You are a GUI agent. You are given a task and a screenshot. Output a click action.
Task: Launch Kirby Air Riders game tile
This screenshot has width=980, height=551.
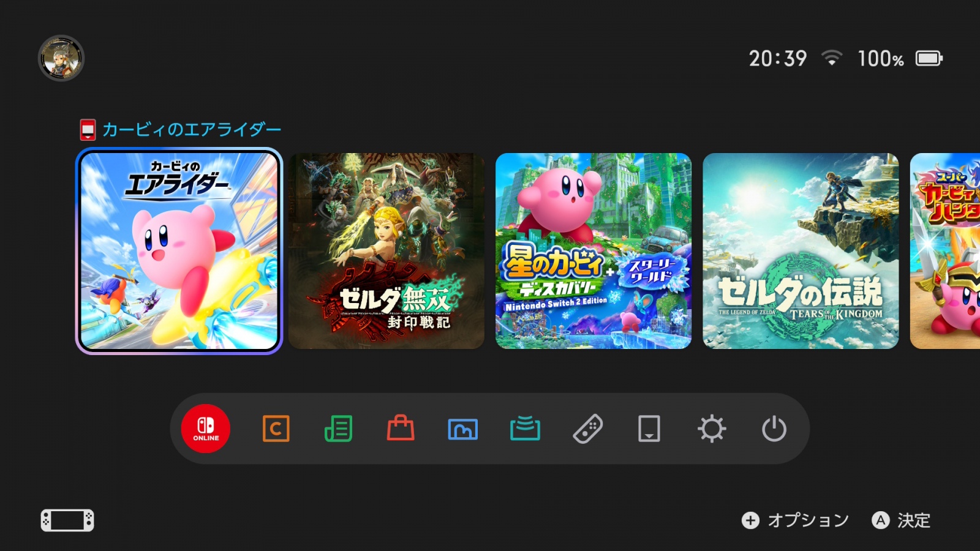click(x=179, y=251)
